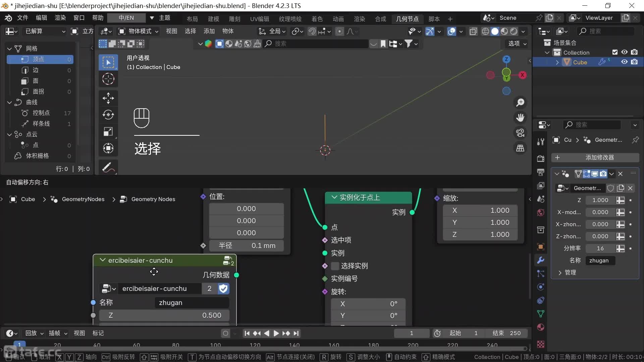The image size is (644, 362).
Task: Select the Annotate pencil tool
Action: click(x=108, y=168)
